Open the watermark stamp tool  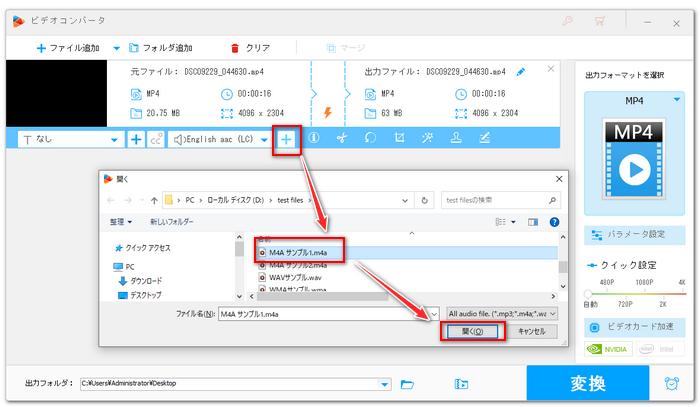click(456, 138)
